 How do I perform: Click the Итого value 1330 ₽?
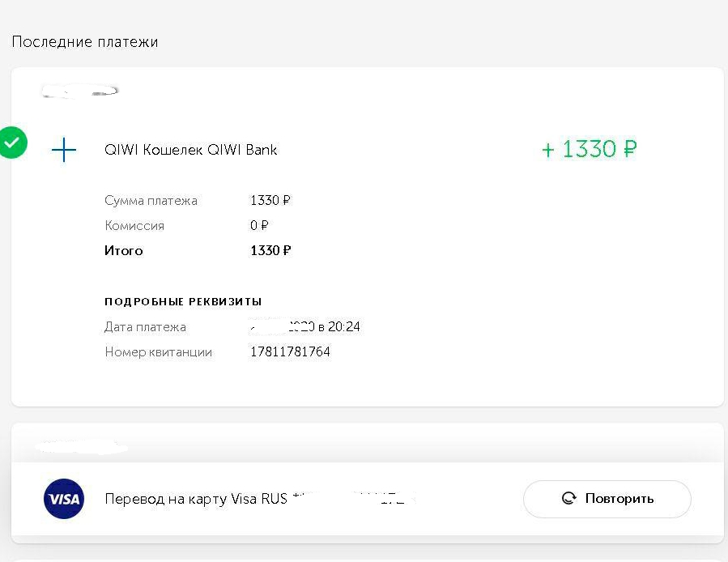point(270,251)
